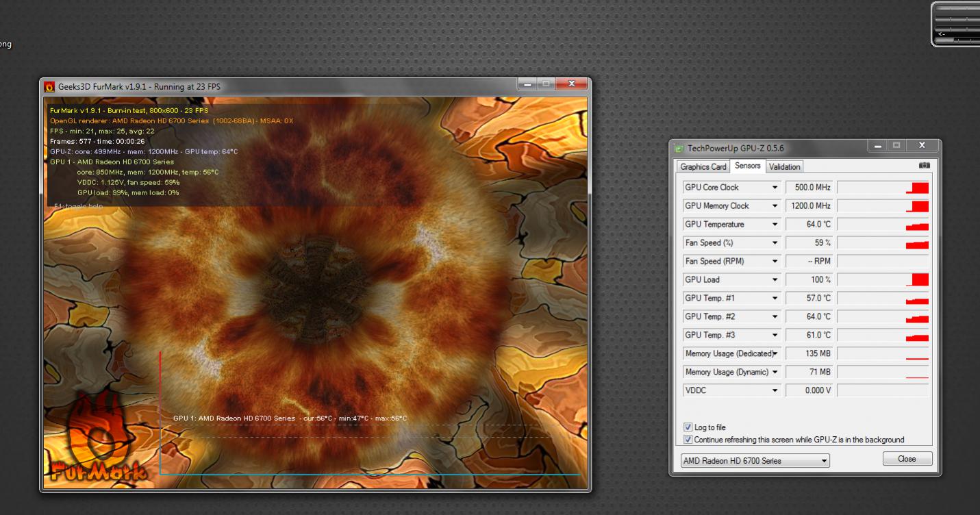The width and height of the screenshot is (980, 515).
Task: Click the GPU-Z title bar app icon
Action: (679, 148)
